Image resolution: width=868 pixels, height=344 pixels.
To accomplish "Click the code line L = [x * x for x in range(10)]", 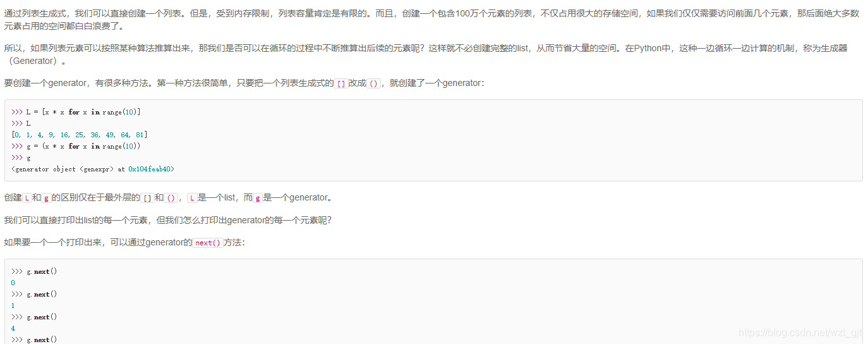I will (x=76, y=112).
